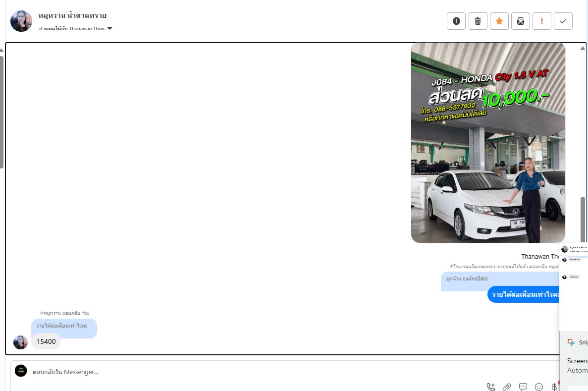Click the quoted text ลูกจ้าง องค์กรอิสระ
588x391 pixels.
[x=467, y=279]
